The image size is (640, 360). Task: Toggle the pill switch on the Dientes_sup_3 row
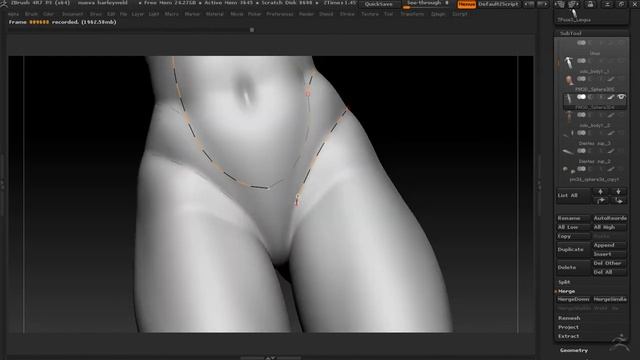point(581,133)
